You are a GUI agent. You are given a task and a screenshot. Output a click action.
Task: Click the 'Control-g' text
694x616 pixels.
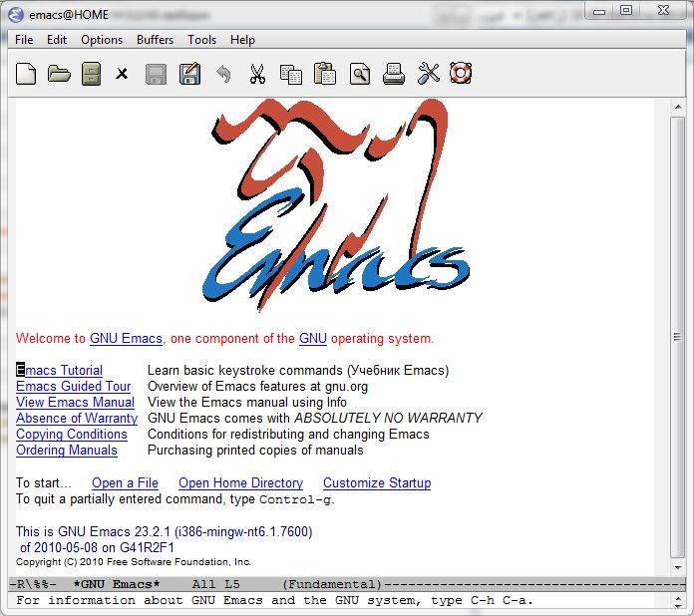295,499
